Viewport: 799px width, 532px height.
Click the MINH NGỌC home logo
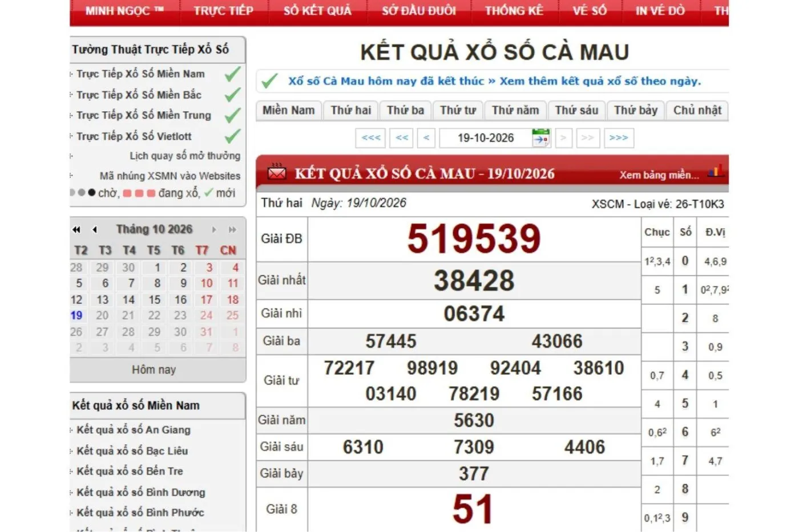pos(124,11)
